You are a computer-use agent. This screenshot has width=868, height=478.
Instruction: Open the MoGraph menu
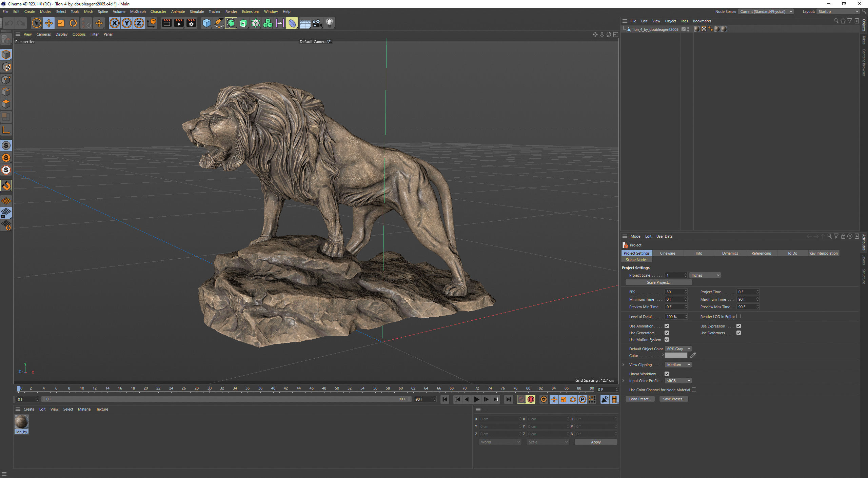tap(138, 12)
